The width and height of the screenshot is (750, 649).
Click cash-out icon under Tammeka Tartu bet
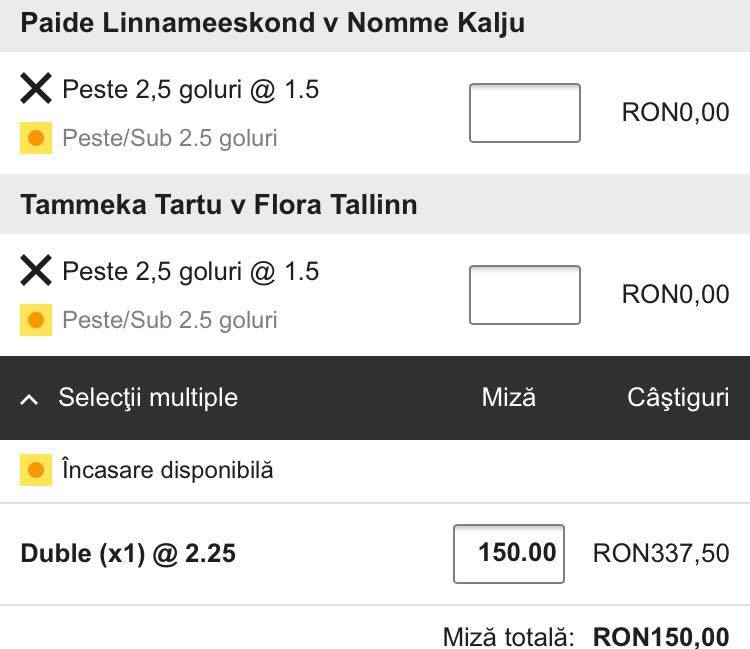(36, 320)
